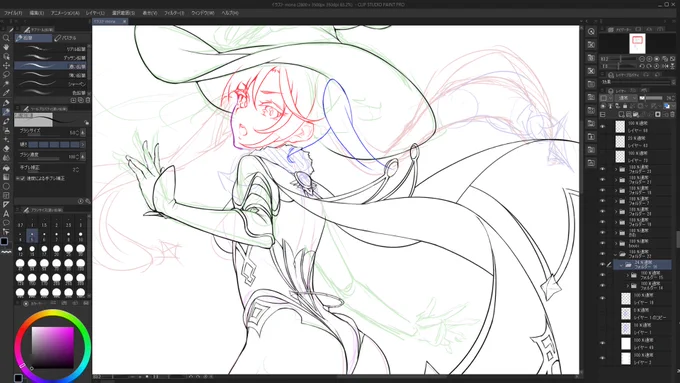Select the Hand move-view tool

[x=6, y=47]
